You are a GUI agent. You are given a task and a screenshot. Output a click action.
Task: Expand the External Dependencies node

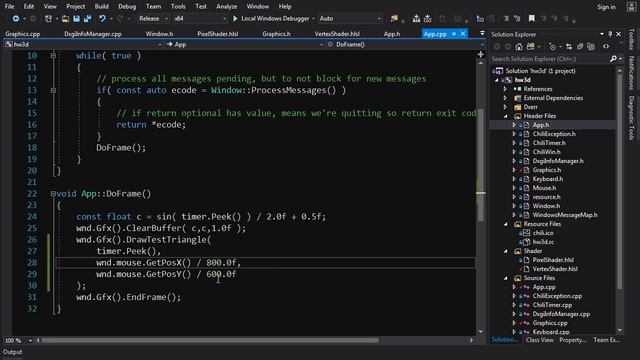coord(505,98)
